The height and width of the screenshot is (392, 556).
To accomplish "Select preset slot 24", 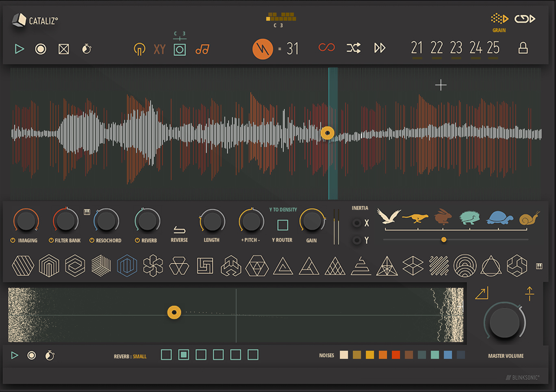I will 476,48.
